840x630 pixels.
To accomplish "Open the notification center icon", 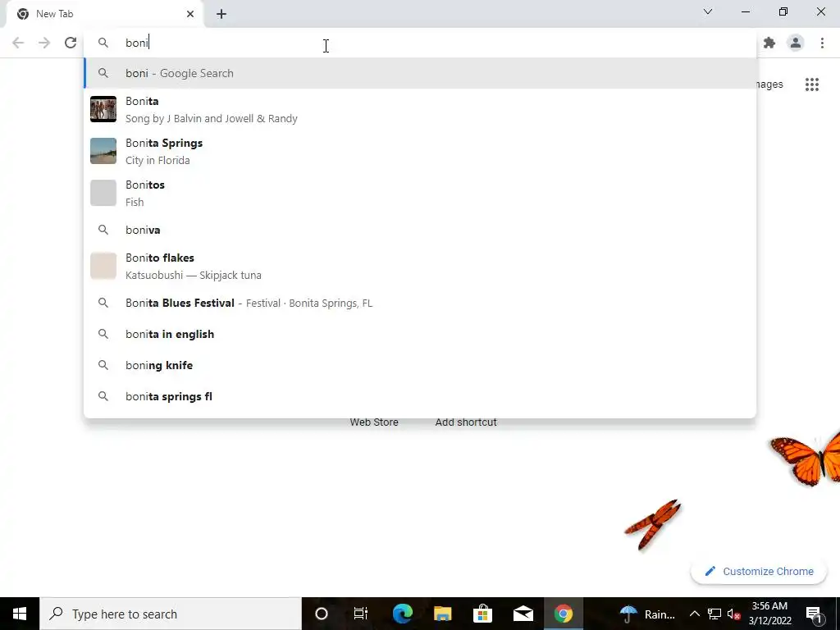I will 815,614.
